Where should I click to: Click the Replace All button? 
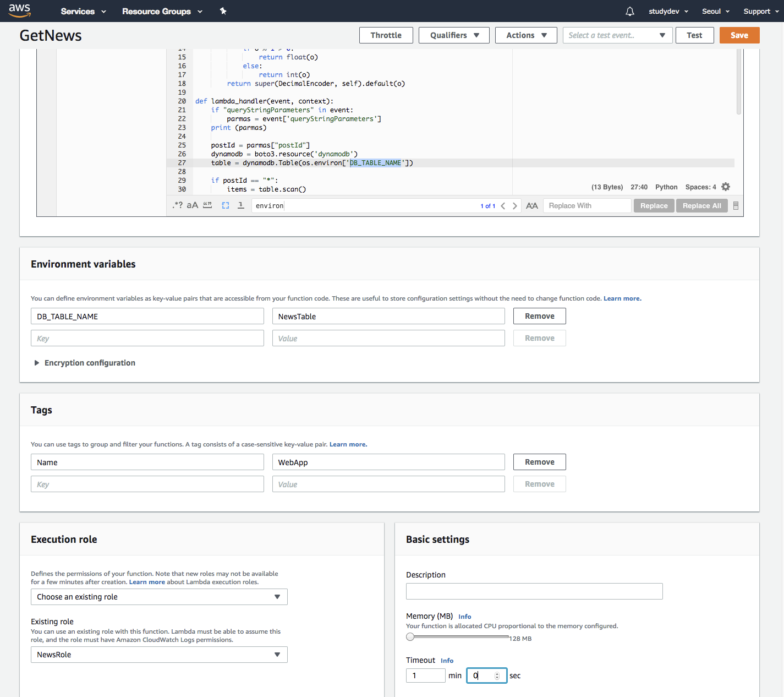pyautogui.click(x=702, y=206)
